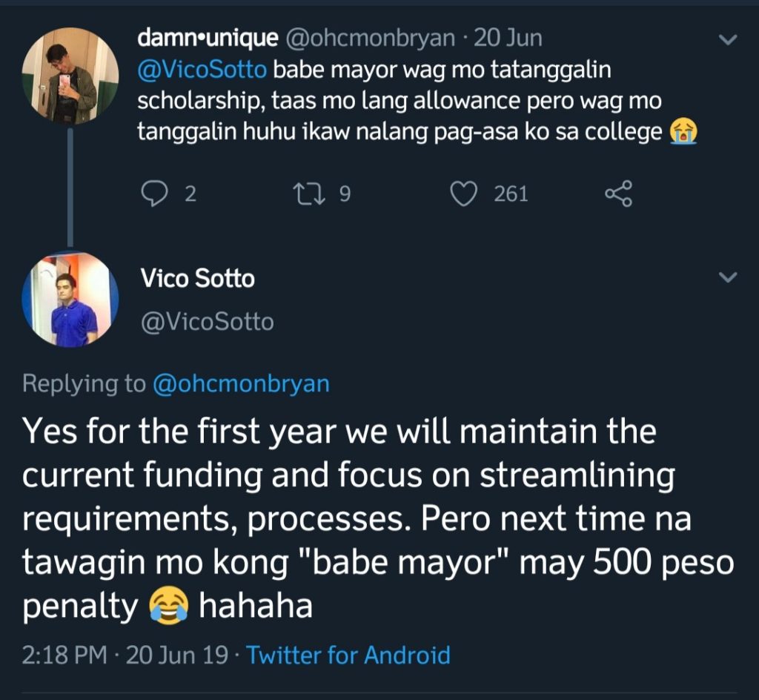Tap the @VicoSotto handle under Vico Sotto's name
This screenshot has width=759, height=700.
click(x=207, y=322)
